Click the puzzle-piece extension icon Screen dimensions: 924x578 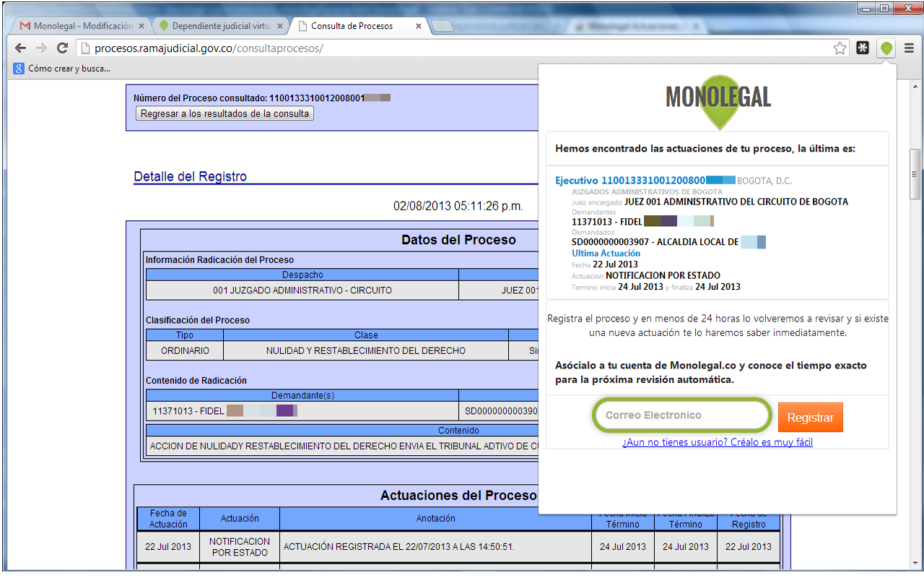(863, 48)
